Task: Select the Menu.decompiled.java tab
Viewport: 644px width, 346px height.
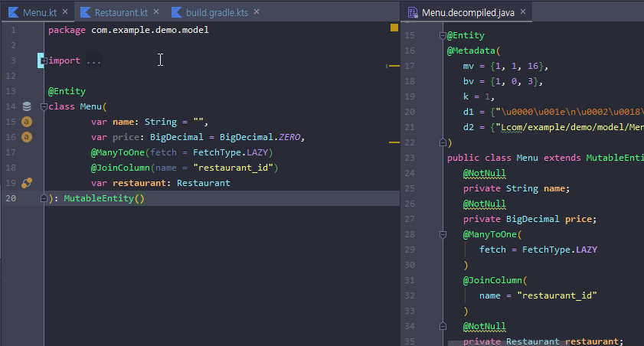Action: coord(468,13)
